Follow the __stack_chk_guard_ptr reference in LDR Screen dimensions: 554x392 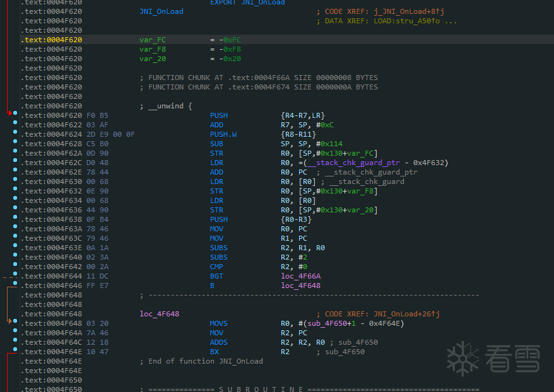tap(353, 163)
